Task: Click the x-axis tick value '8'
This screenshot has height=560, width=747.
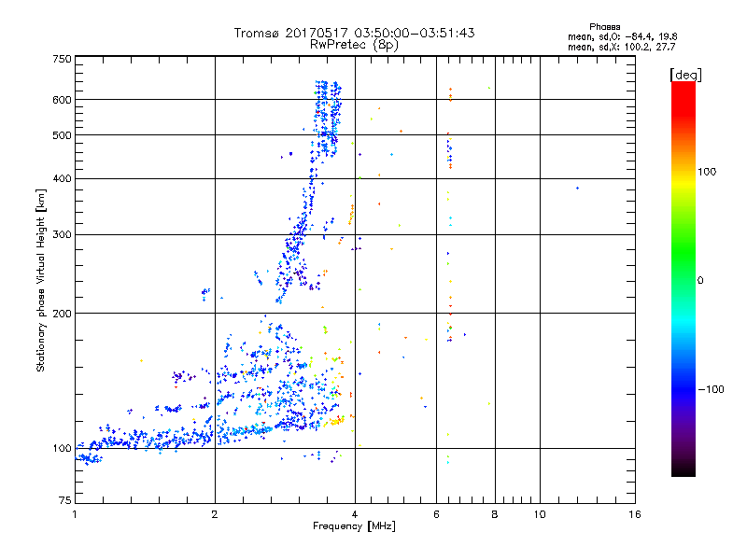Action: pyautogui.click(x=495, y=514)
